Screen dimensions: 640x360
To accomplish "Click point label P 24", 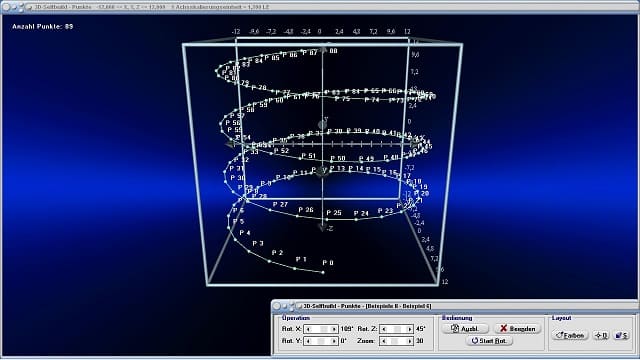I will (361, 213).
